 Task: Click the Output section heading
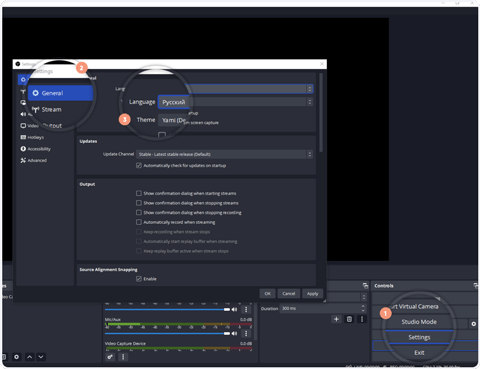pos(87,184)
